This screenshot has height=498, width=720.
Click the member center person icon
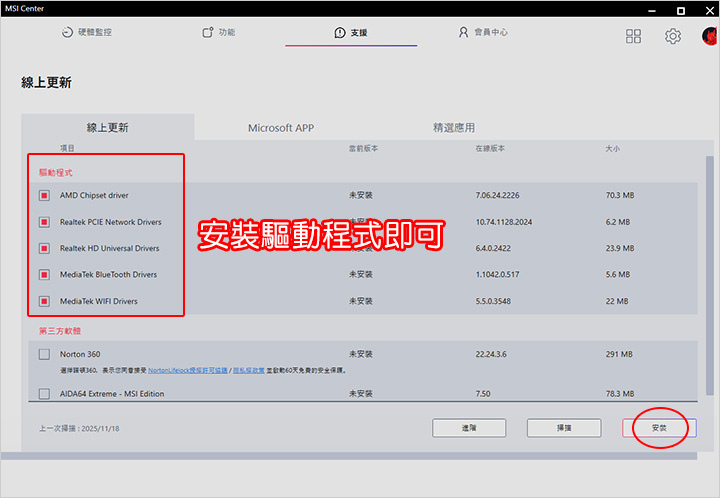click(463, 32)
